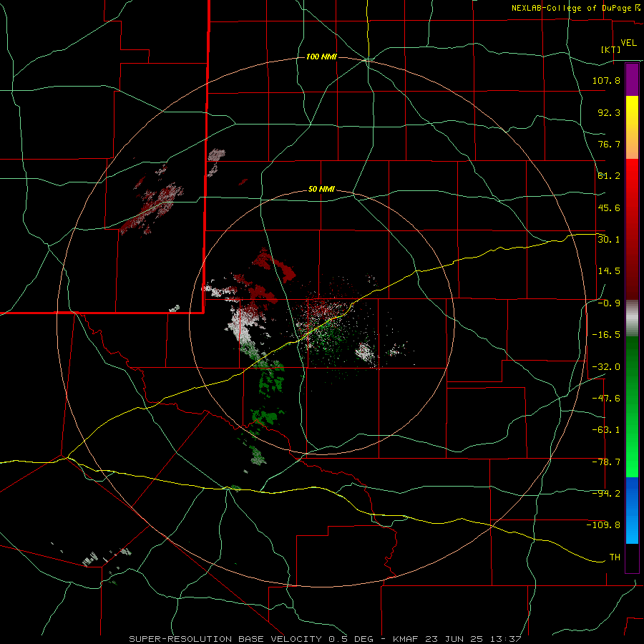
Task: Select the -78.7 velocity scale value
Action: [606, 462]
